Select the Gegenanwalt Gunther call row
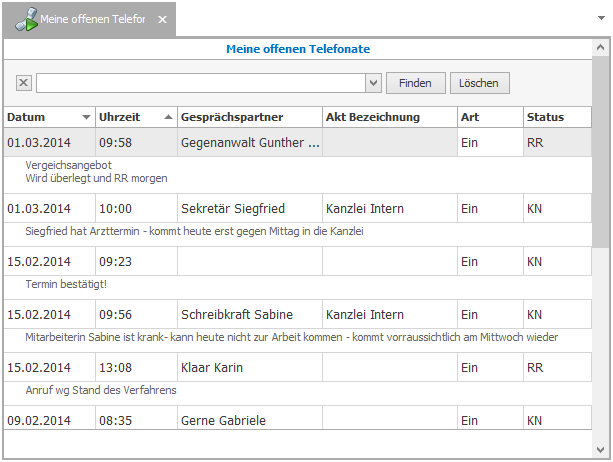 [250, 143]
